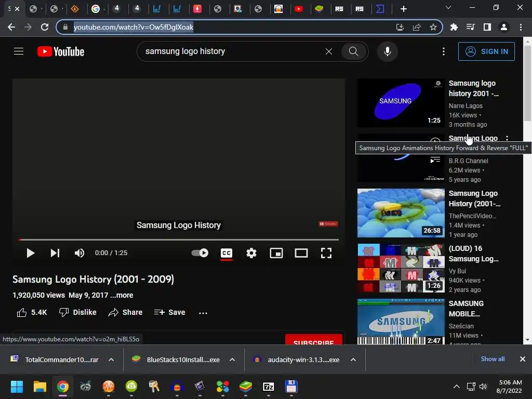Expand BlueStacks10Install download options

[x=232, y=360]
